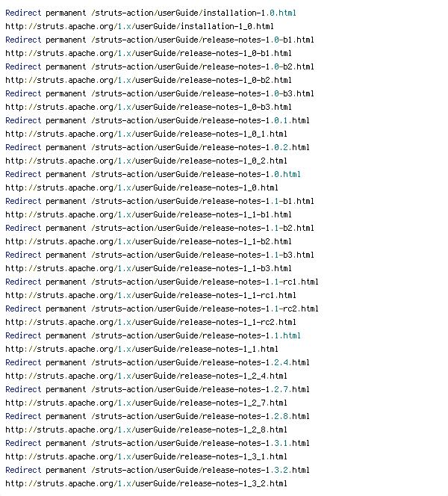Image resolution: width=448 pixels, height=496 pixels.
Task: Select the Redirect line for release-notes-1.0.2.html
Action: [158, 147]
